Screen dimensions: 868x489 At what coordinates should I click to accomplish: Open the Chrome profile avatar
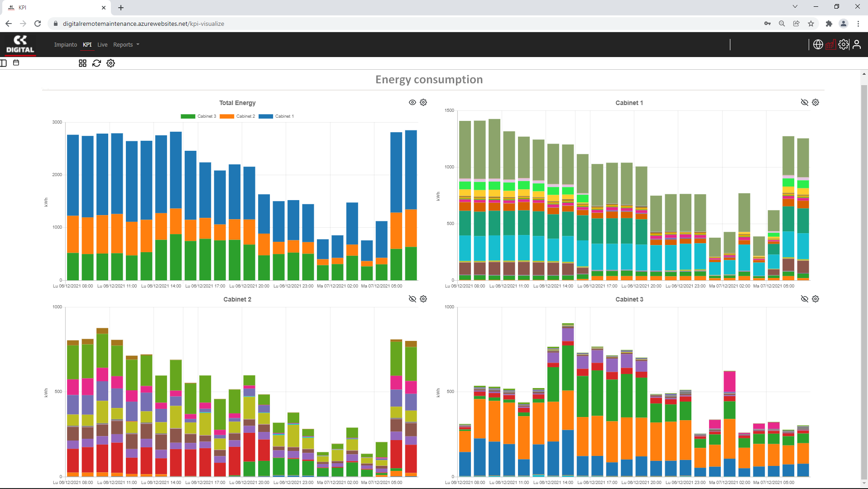point(844,24)
